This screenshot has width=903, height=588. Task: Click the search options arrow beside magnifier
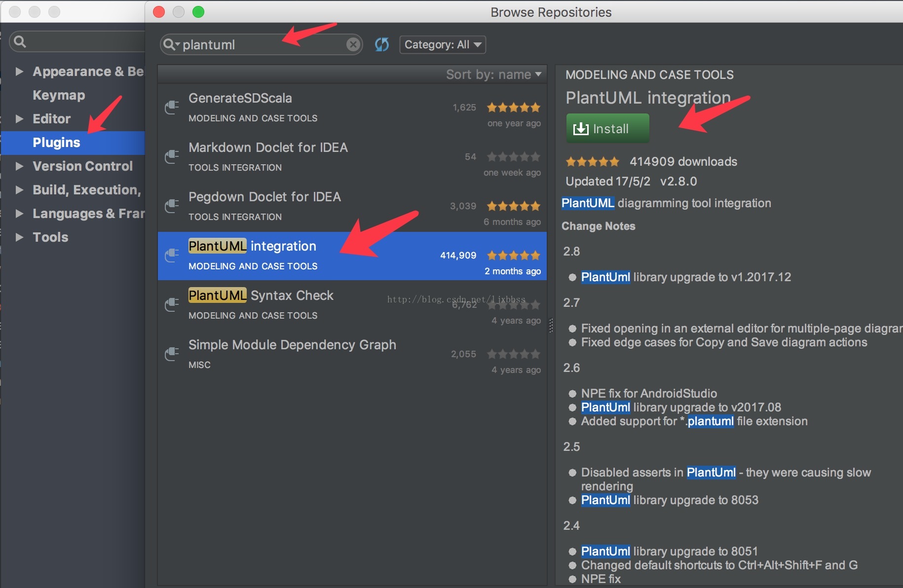click(178, 44)
